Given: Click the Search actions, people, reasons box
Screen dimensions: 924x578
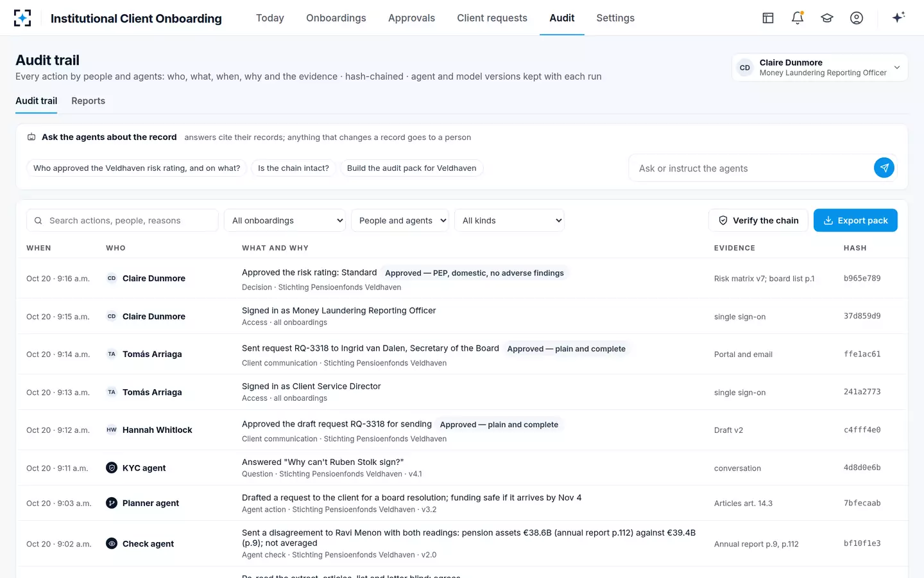Looking at the screenshot, I should point(123,220).
